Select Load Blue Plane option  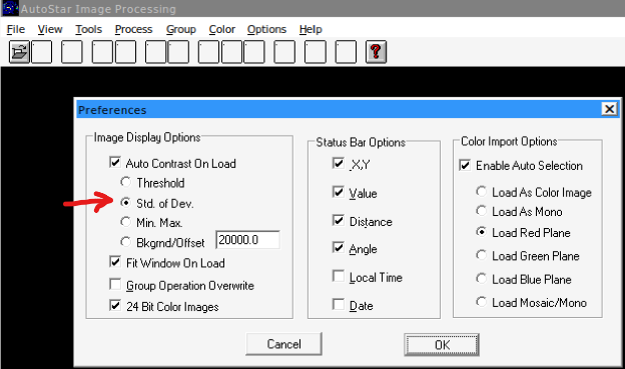[482, 279]
